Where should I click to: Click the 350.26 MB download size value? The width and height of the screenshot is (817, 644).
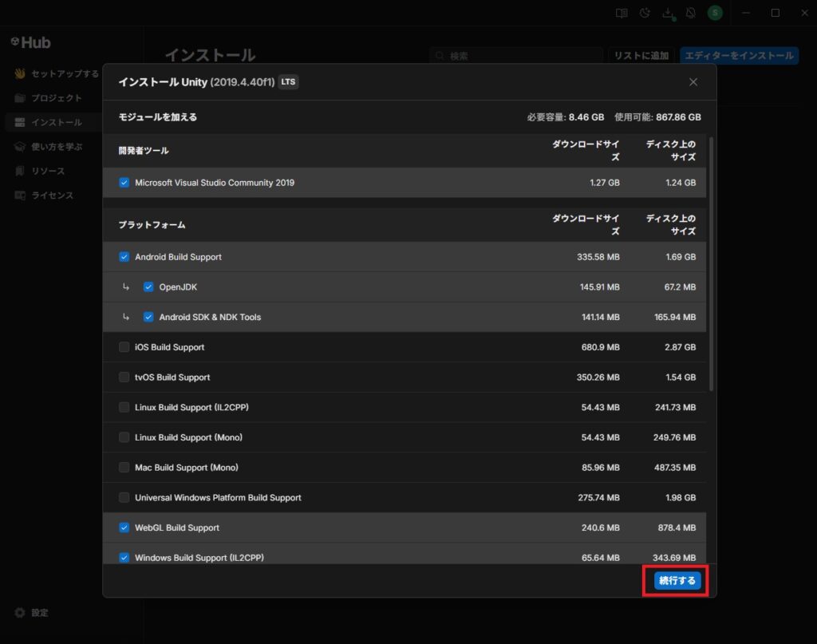point(598,377)
